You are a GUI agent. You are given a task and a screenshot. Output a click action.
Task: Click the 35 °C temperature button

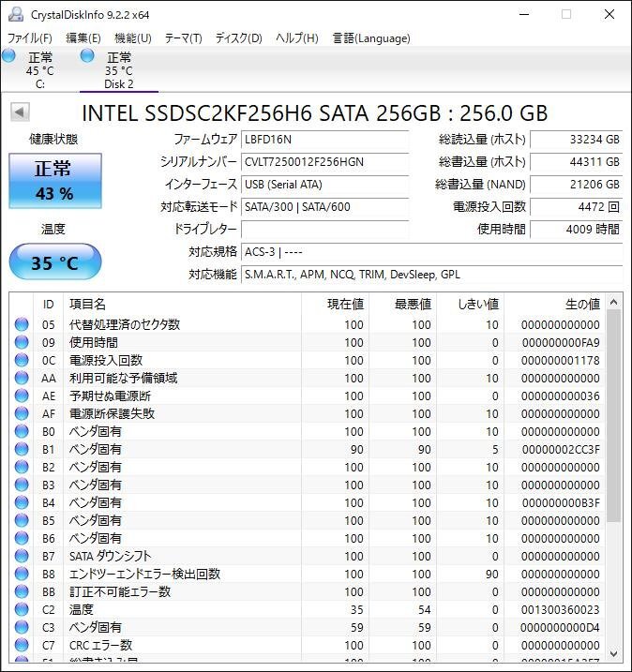coord(55,261)
